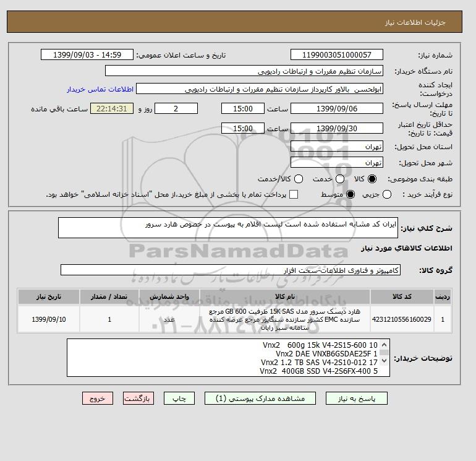The width and height of the screenshot is (476, 461).
Task: Click the ردیف column header
Action: (443, 296)
